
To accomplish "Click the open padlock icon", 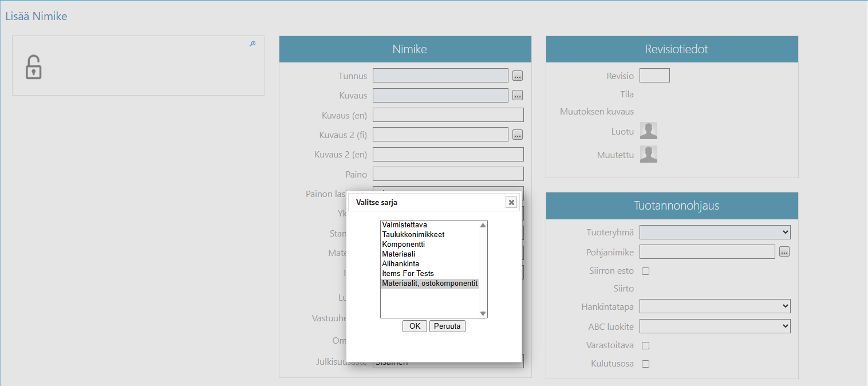I will pyautogui.click(x=34, y=67).
